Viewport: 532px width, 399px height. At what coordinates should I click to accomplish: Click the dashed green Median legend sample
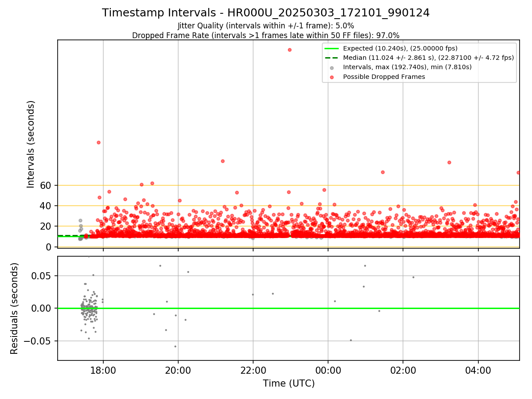332,58
